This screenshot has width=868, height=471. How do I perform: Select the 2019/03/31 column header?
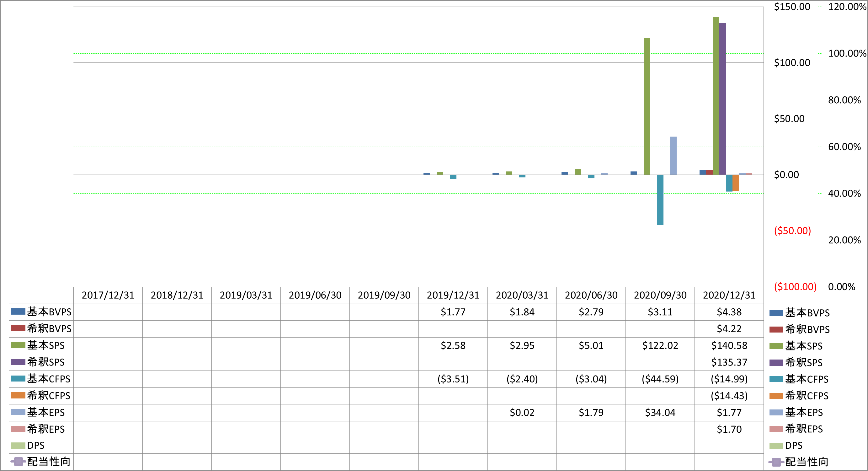246,295
